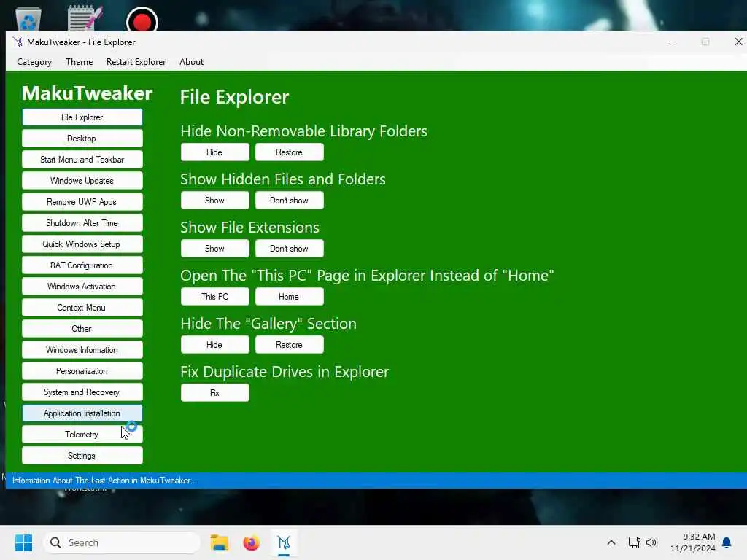Restore non-removable library folders
The height and width of the screenshot is (560, 747).
pos(289,152)
